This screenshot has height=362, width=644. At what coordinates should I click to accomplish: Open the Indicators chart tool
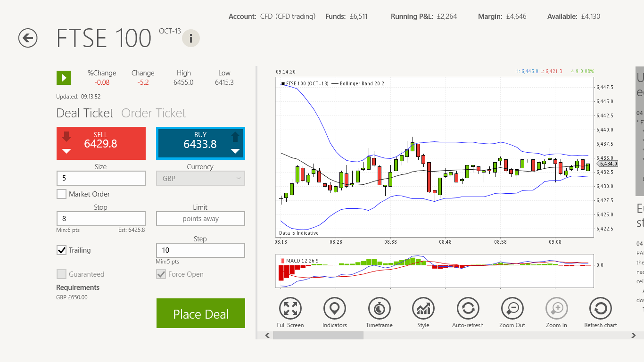click(x=335, y=309)
